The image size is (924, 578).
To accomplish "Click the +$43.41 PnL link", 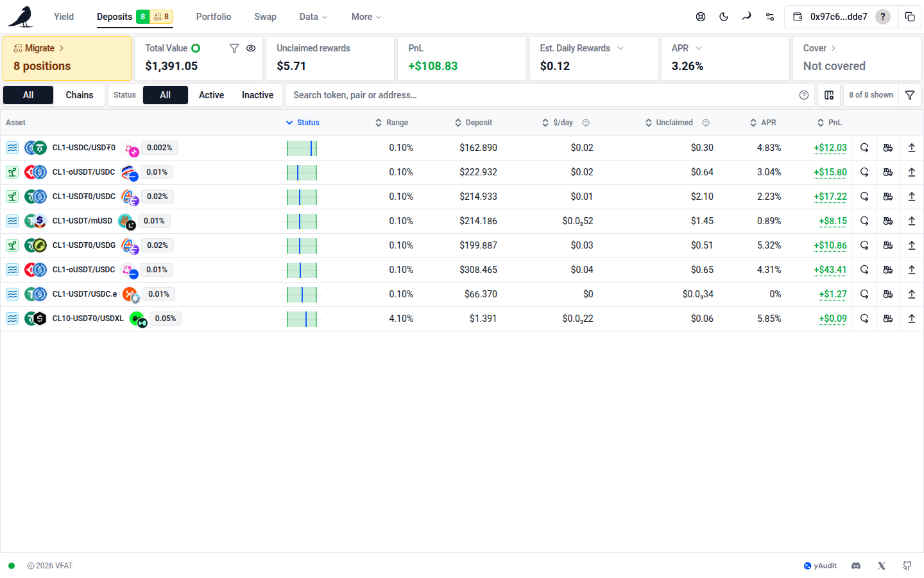I will click(x=830, y=270).
